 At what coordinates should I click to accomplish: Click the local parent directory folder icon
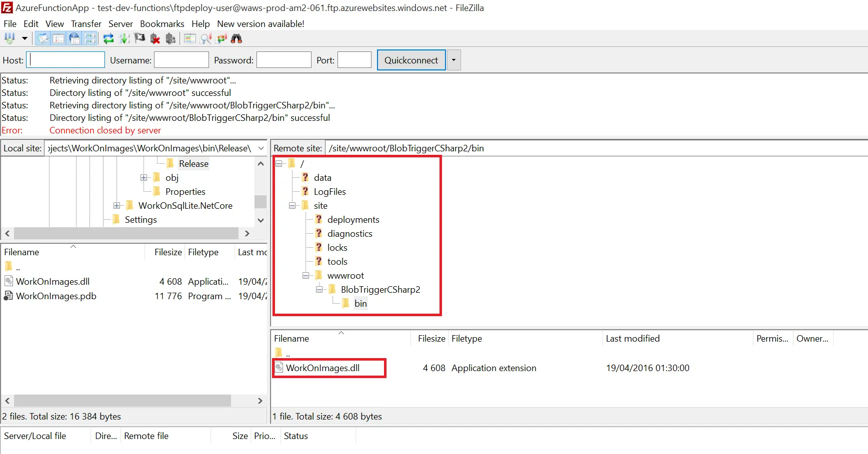pyautogui.click(x=8, y=266)
